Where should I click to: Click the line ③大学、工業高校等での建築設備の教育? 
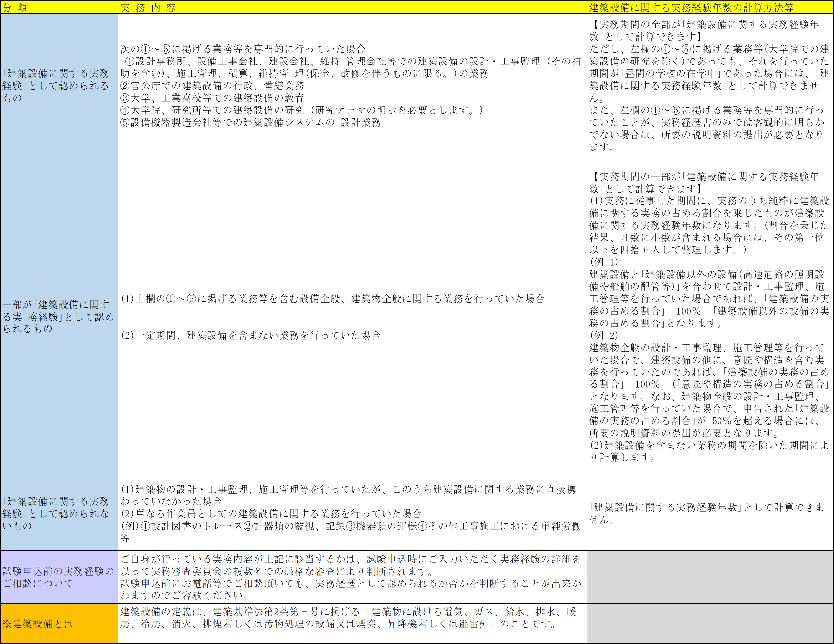[x=212, y=98]
